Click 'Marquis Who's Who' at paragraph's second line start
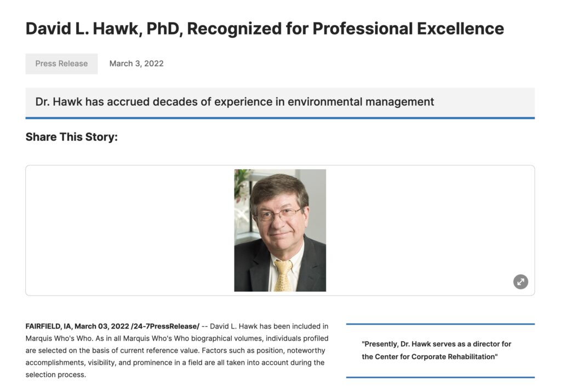This screenshot has width=561, height=392. point(59,338)
